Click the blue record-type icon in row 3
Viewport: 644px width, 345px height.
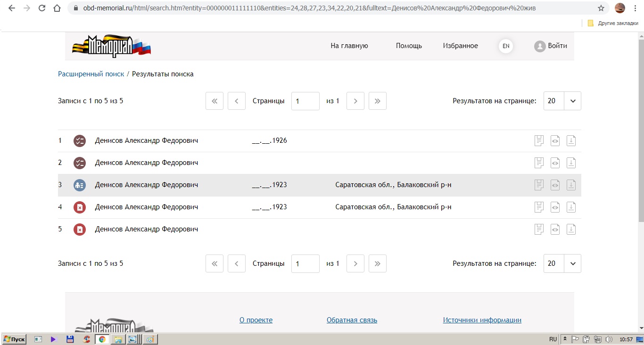point(80,185)
